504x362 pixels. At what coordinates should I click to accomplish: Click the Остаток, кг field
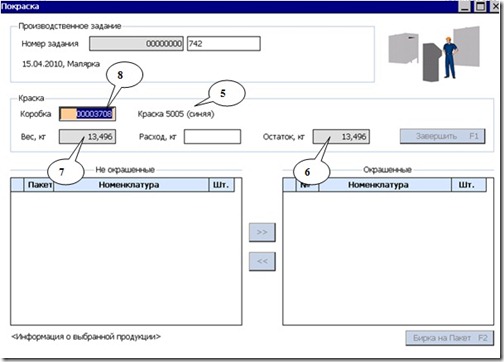341,137
